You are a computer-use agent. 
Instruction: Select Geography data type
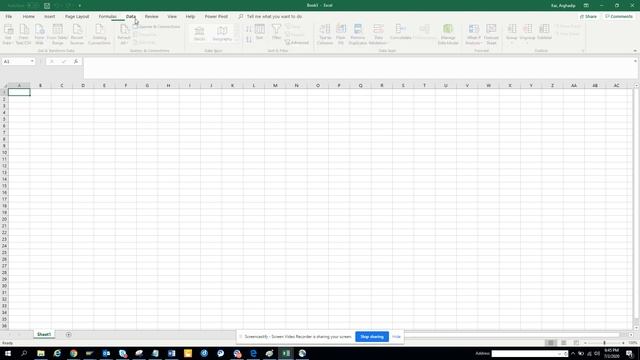[222, 33]
